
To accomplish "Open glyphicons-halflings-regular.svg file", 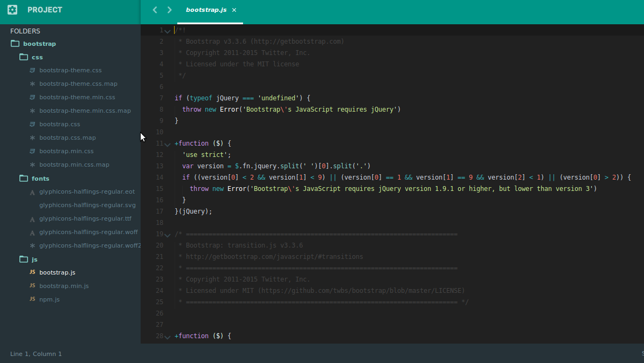I will pyautogui.click(x=87, y=205).
